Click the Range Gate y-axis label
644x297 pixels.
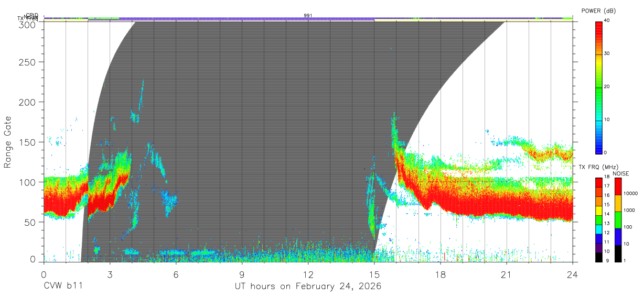pos(8,141)
